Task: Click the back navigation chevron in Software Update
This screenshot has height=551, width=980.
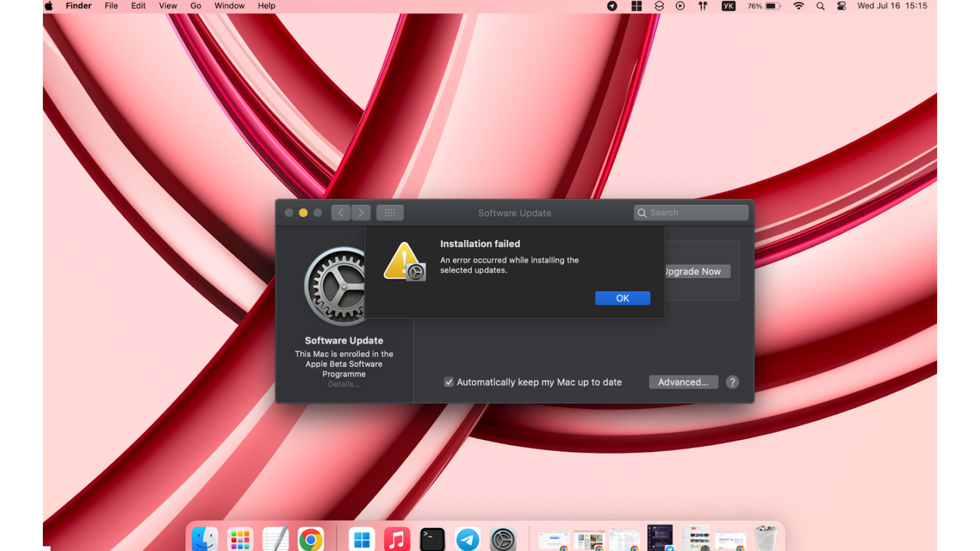Action: tap(340, 213)
